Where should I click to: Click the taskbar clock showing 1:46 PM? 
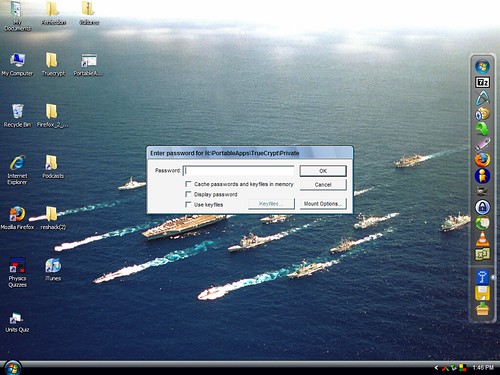pos(483,367)
